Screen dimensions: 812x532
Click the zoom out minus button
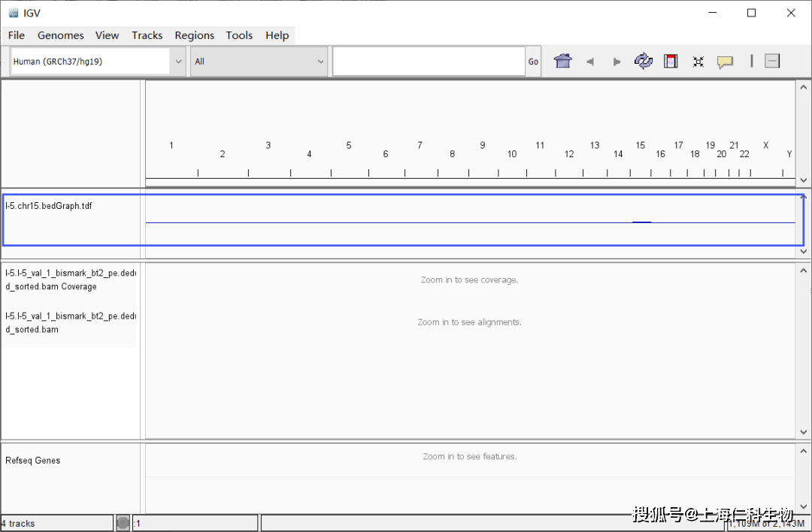pos(772,62)
